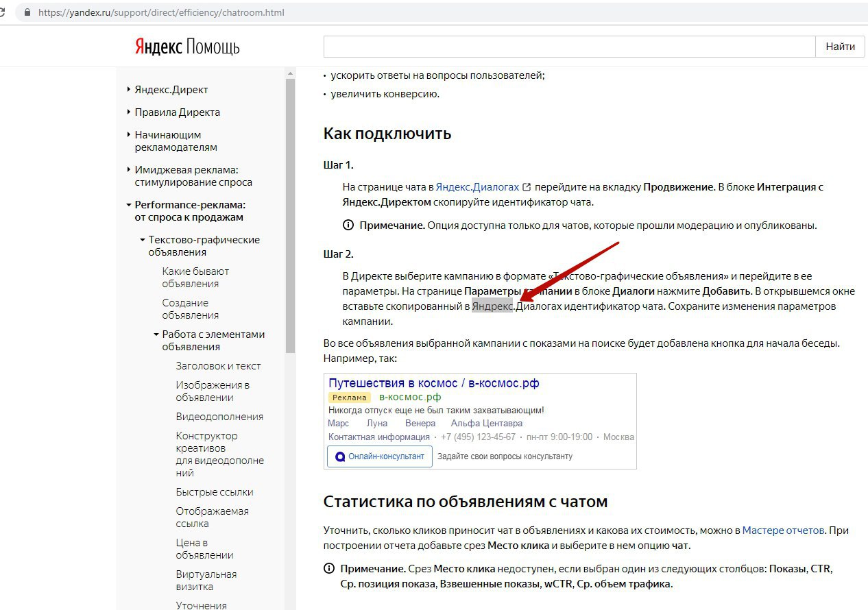Click the Как подключить heading
868x610 pixels.
coord(387,133)
